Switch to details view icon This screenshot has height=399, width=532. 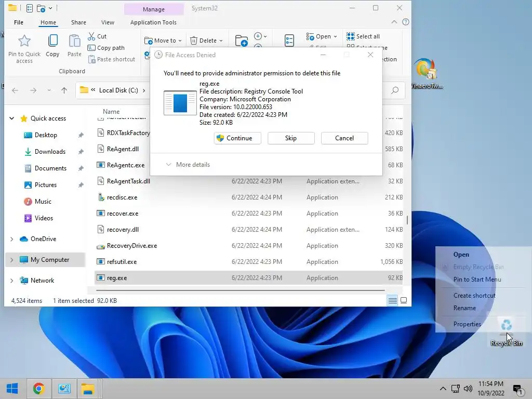point(393,300)
